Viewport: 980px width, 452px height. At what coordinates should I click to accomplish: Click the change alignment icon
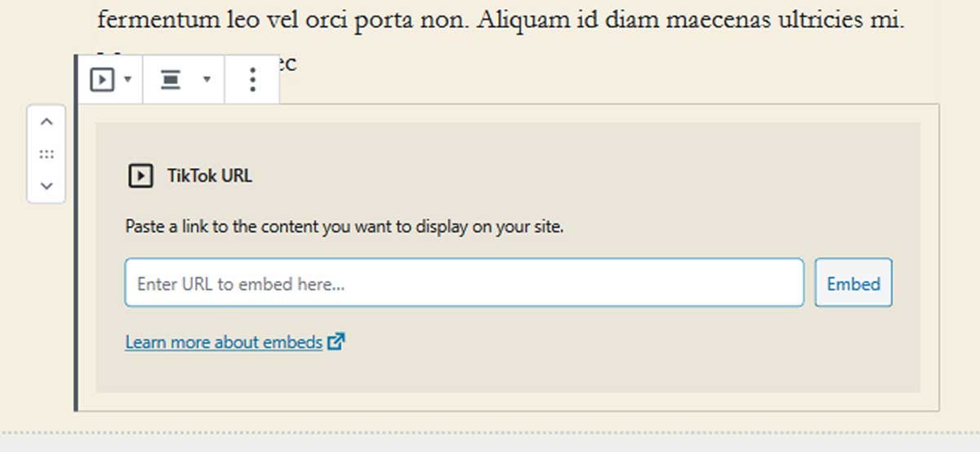point(170,80)
